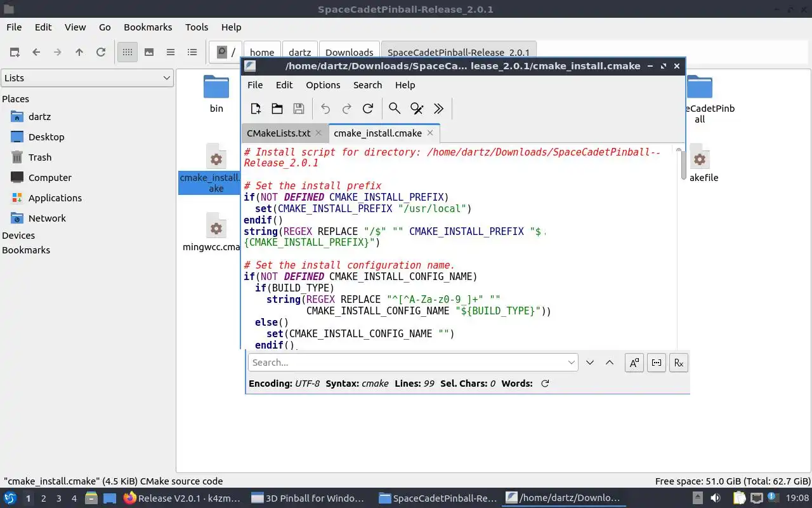Viewport: 812px width, 508px height.
Task: Switch file manager to icon view
Action: [x=128, y=52]
